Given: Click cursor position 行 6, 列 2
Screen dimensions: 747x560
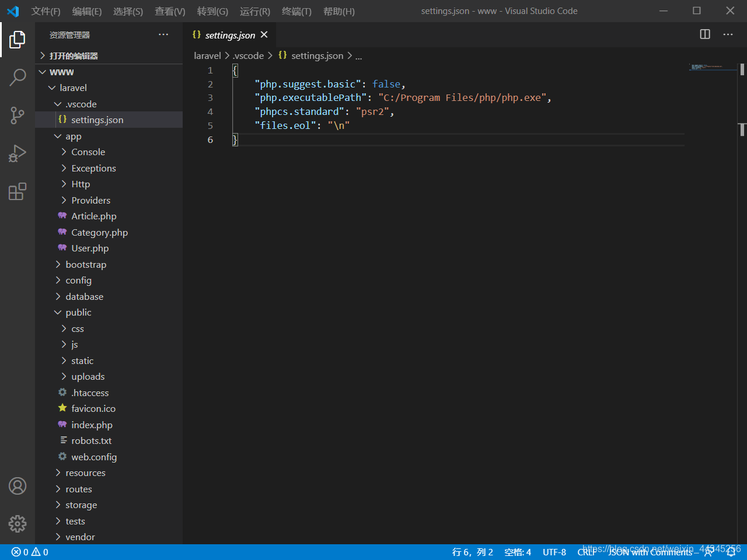Looking at the screenshot, I should pyautogui.click(x=473, y=552).
